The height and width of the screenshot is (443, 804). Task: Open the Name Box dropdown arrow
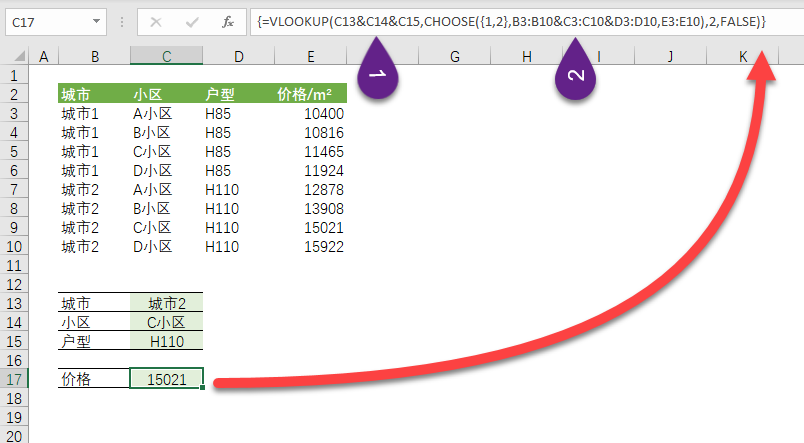click(95, 21)
